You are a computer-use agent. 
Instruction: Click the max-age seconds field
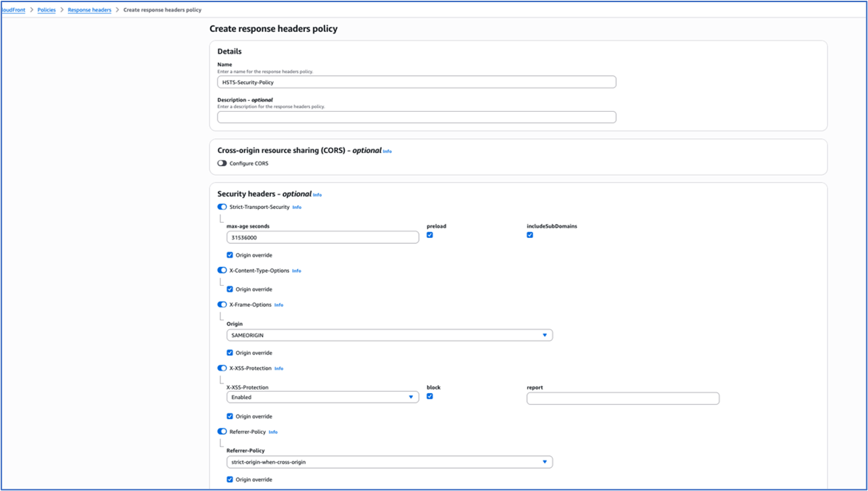[320, 237]
